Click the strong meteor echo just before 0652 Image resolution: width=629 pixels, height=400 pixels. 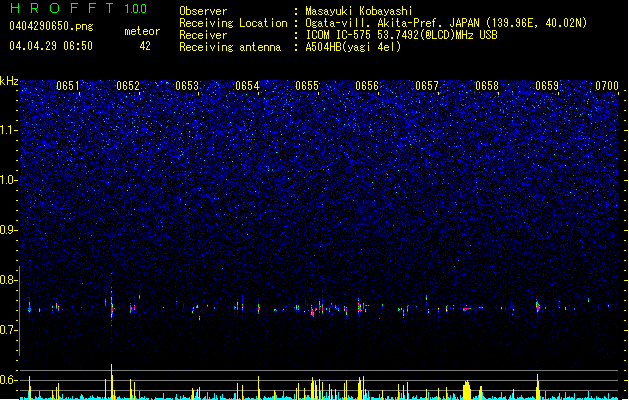tap(112, 308)
